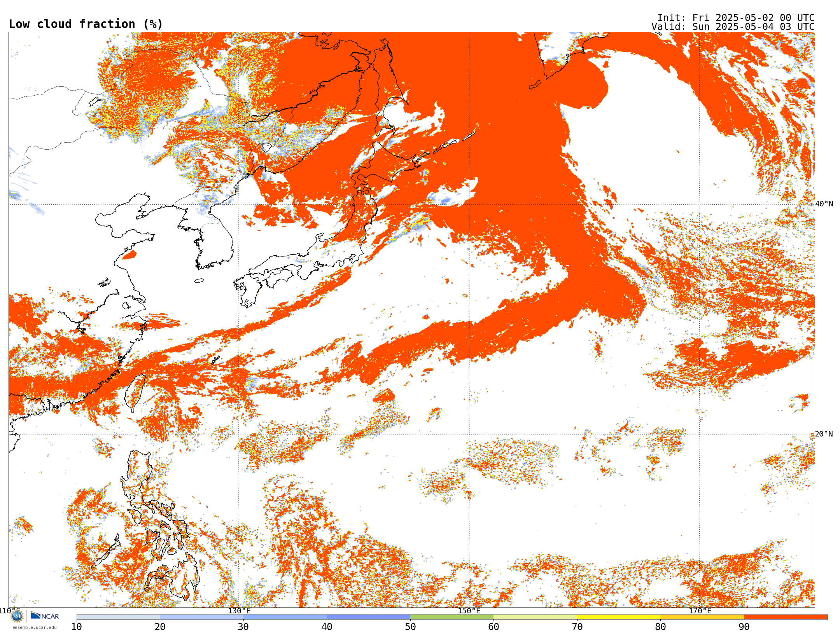The height and width of the screenshot is (632, 840).
Task: Click the colorbar tick label 80
Action: [660, 627]
